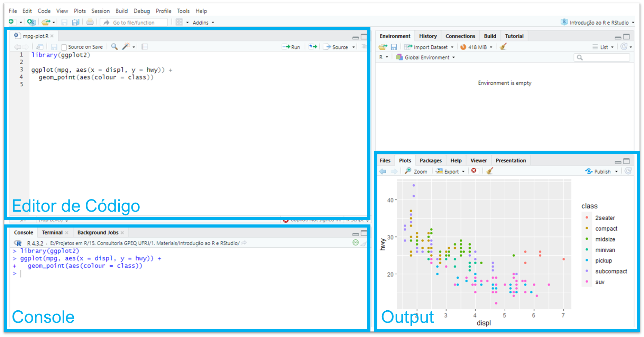
Task: Click the Open File folder icon in main toolbar
Action: [x=46, y=22]
